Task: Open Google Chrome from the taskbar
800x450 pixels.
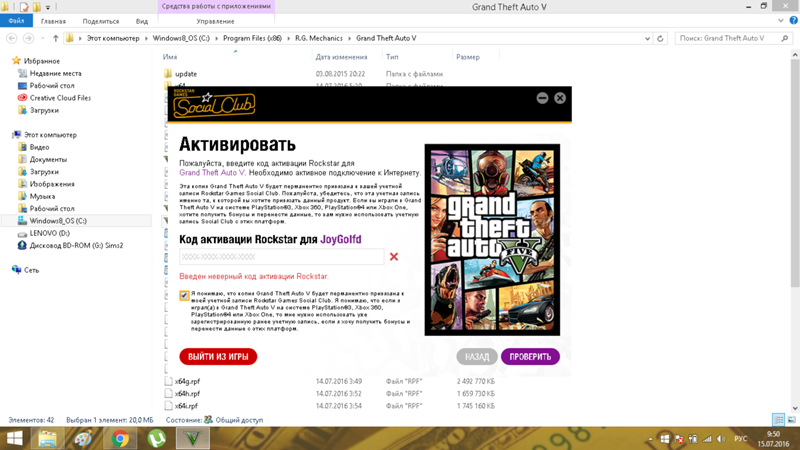Action: point(120,439)
